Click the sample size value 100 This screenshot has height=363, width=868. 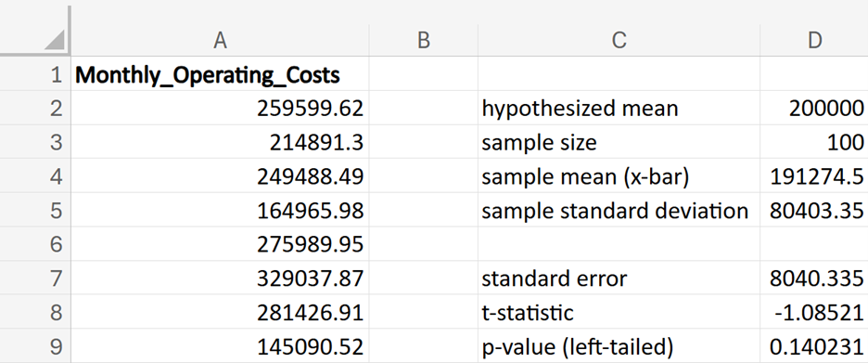(814, 142)
